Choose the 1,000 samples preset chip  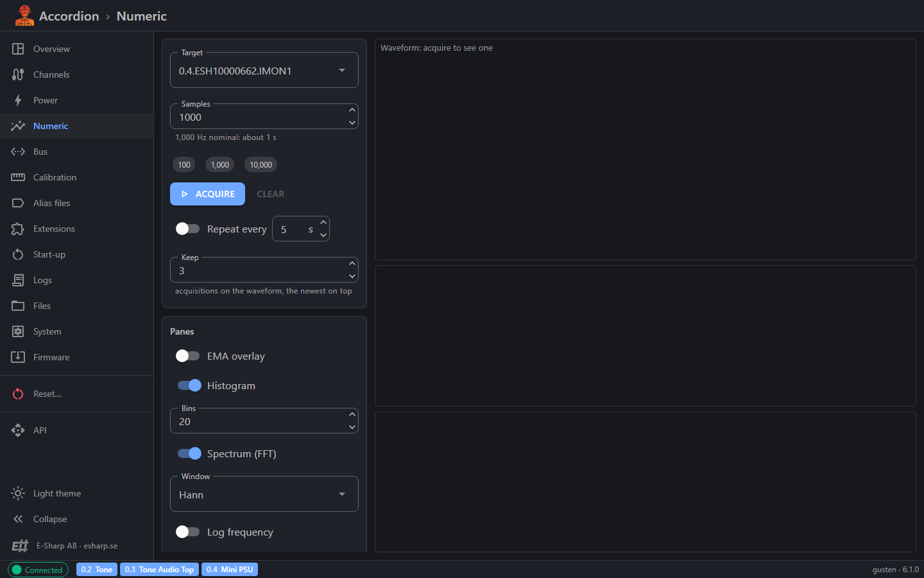(x=220, y=165)
